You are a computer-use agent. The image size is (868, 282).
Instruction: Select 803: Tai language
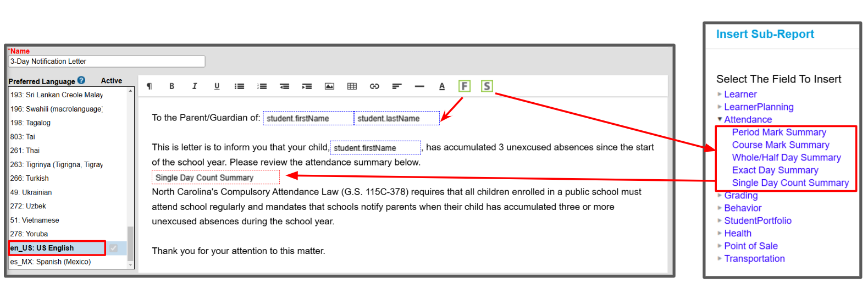23,137
